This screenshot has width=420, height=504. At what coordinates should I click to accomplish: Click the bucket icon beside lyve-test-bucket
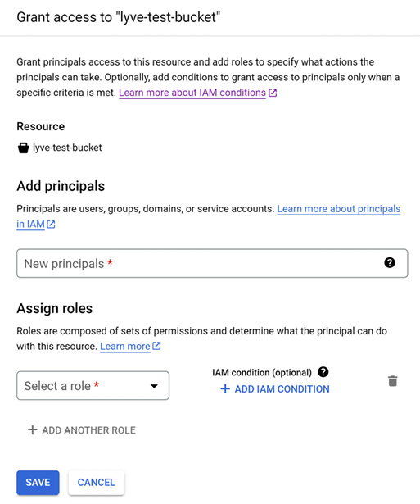[23, 148]
